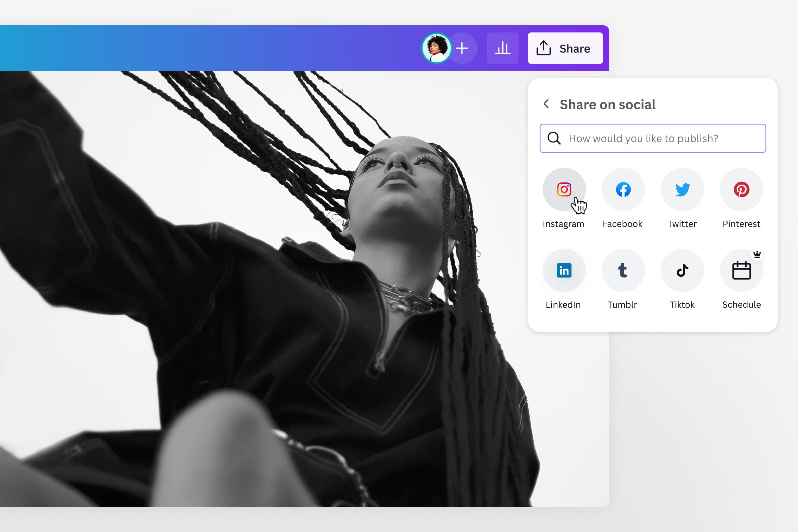Click the magnifier search icon

(554, 138)
